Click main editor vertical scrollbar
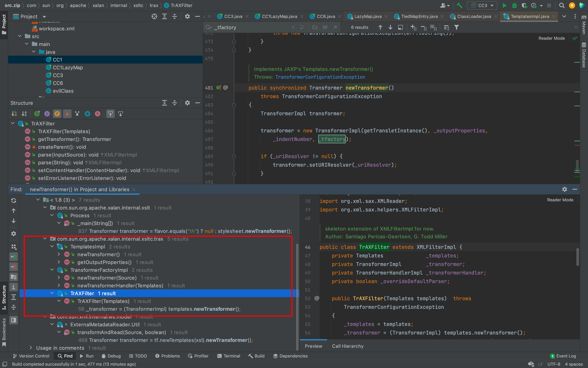Viewport: 588px width, 368px height. 577,166
